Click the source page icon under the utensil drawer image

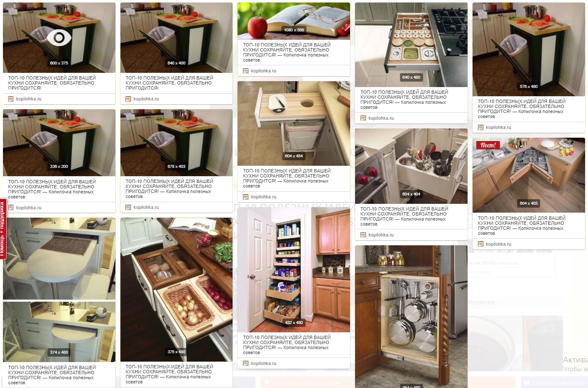click(x=363, y=235)
